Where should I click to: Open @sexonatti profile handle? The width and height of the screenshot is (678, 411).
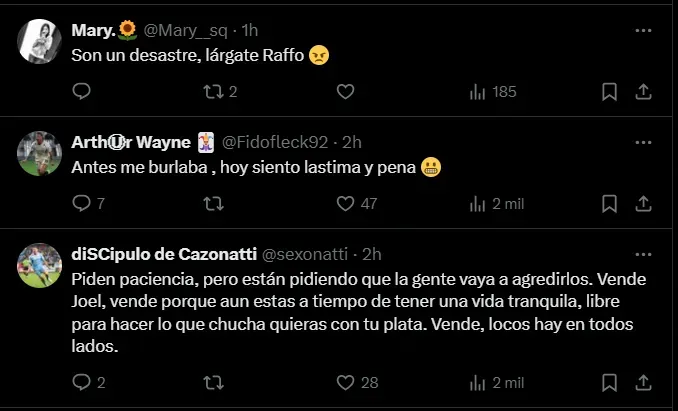tap(307, 253)
